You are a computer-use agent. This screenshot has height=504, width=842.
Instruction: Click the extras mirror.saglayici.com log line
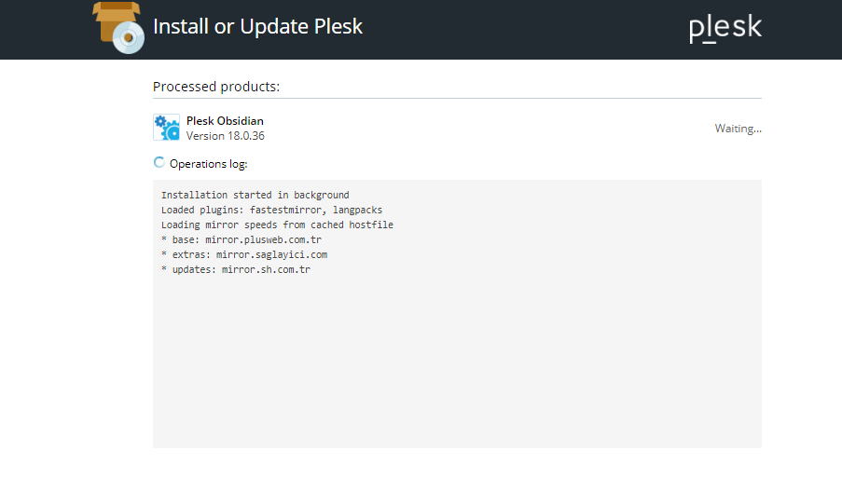point(244,255)
